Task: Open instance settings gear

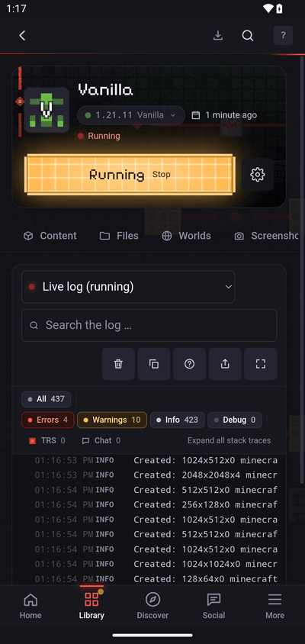Action: [258, 175]
